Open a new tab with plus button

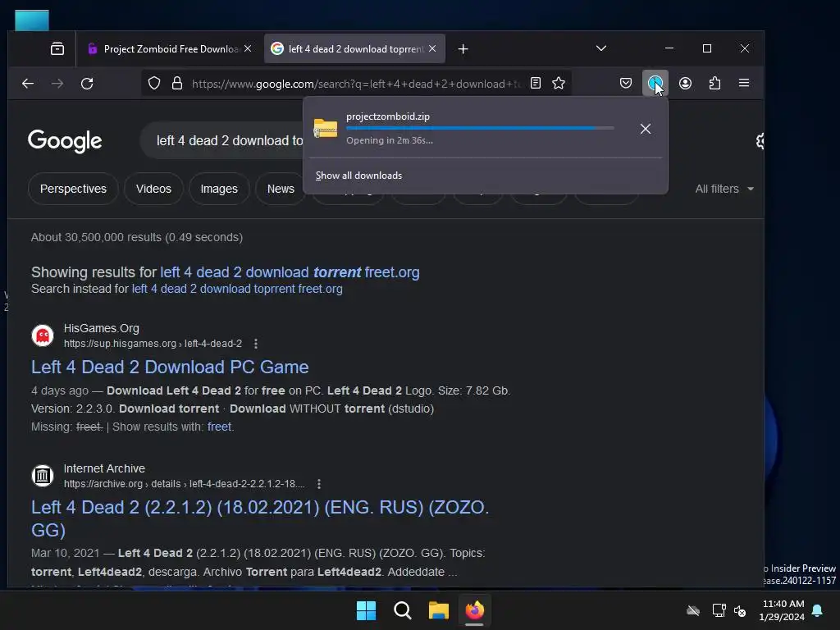[463, 49]
